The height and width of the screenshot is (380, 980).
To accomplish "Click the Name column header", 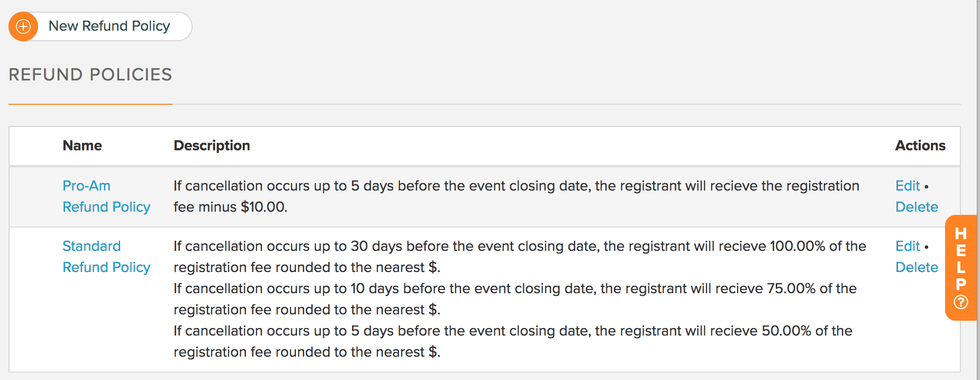I will point(82,146).
